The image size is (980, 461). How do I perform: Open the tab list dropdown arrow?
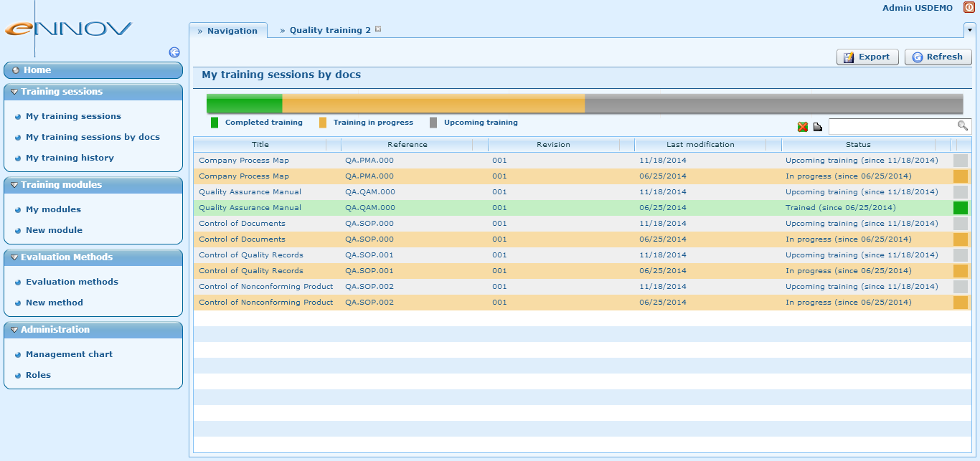pyautogui.click(x=970, y=30)
